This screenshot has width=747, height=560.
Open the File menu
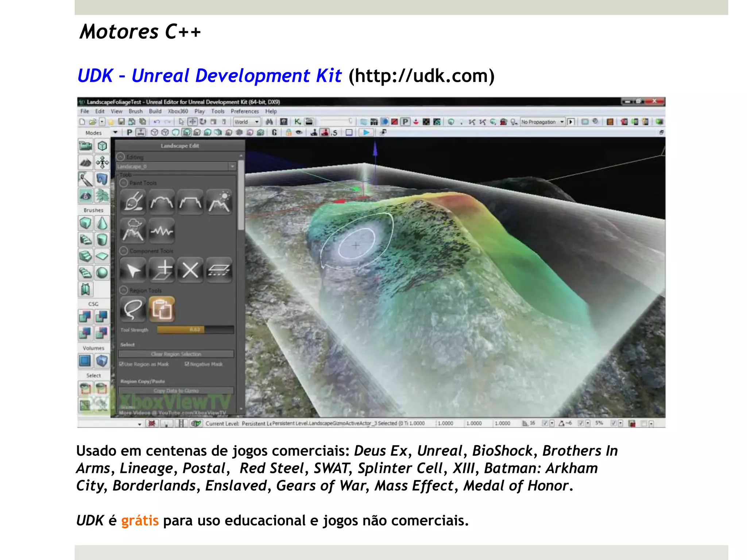[85, 111]
